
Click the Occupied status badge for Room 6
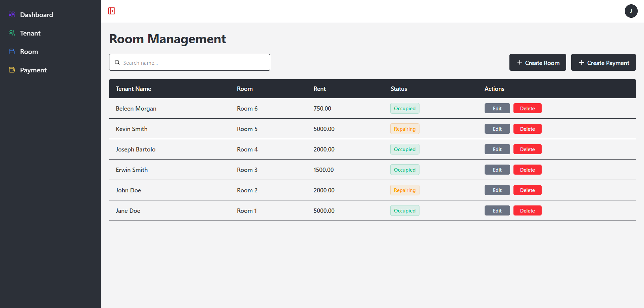click(x=405, y=108)
